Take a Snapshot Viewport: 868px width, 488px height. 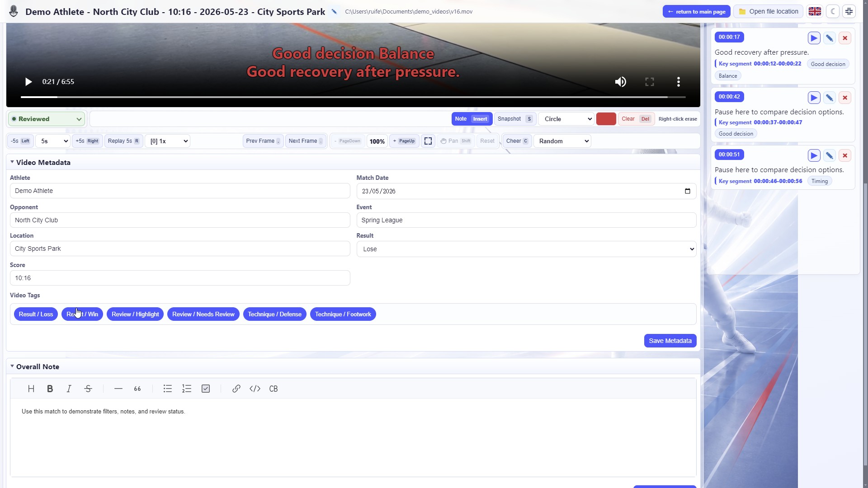coord(515,119)
